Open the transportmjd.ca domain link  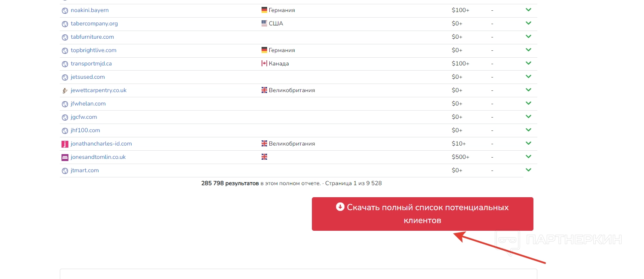(x=91, y=64)
